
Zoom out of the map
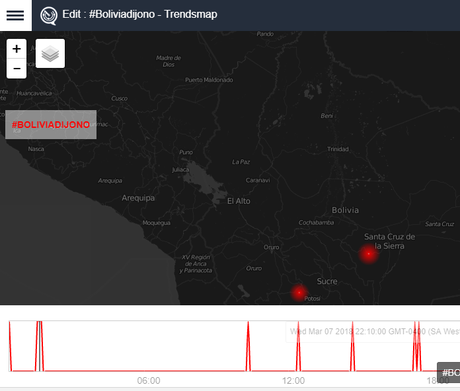click(17, 69)
